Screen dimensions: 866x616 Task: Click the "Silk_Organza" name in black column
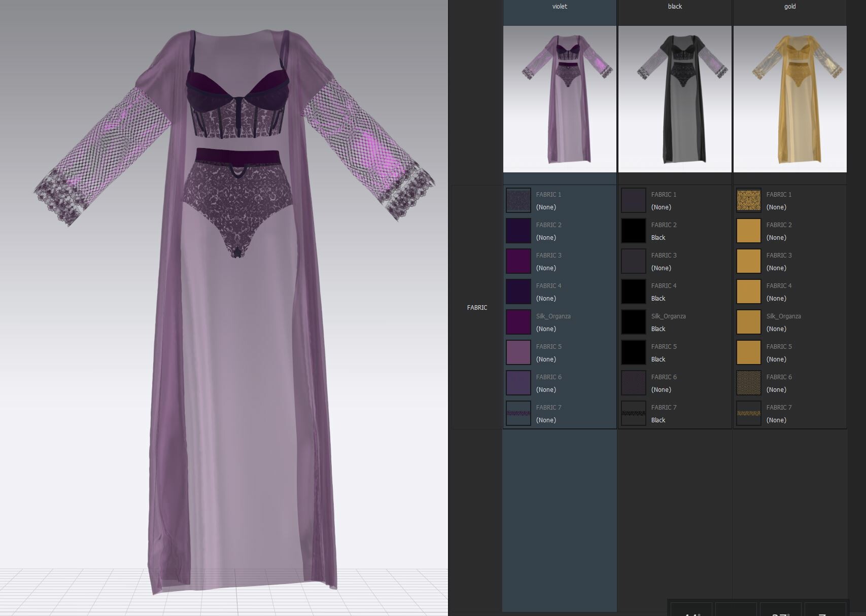[x=668, y=316]
